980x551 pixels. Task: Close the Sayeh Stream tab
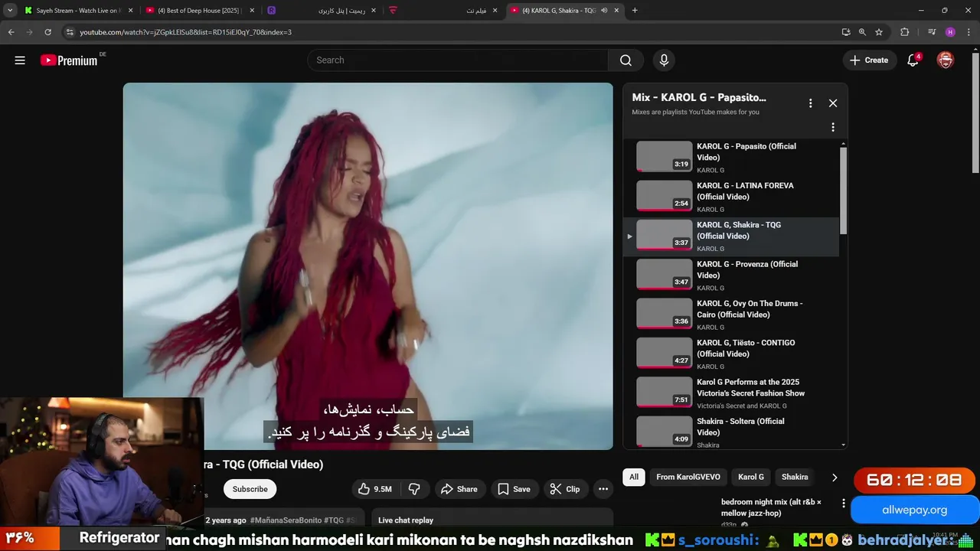[130, 11]
